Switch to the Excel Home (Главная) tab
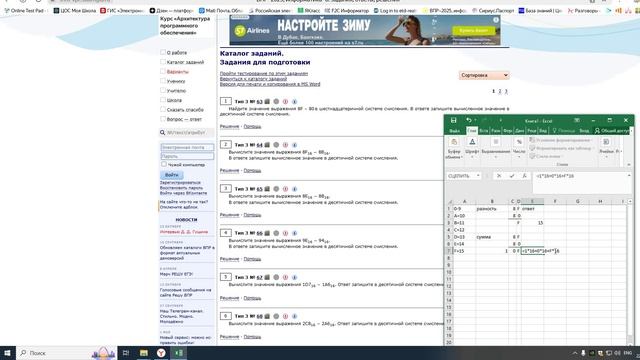 (x=472, y=131)
